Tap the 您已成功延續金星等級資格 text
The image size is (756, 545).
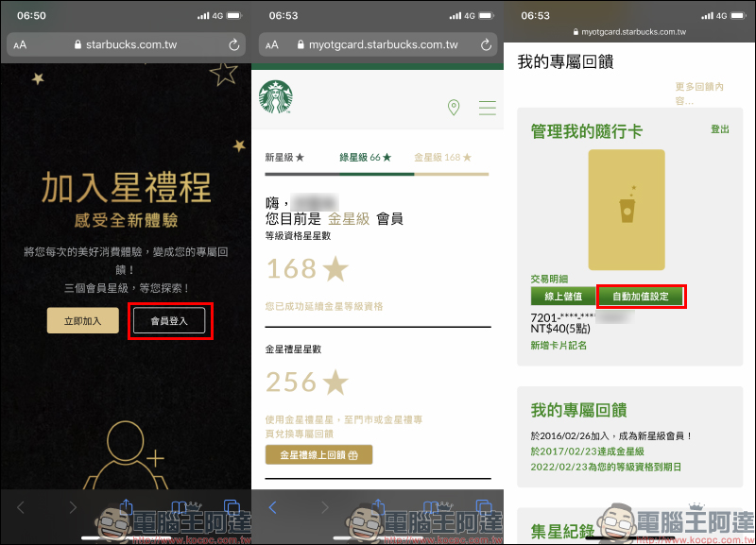coord(324,306)
